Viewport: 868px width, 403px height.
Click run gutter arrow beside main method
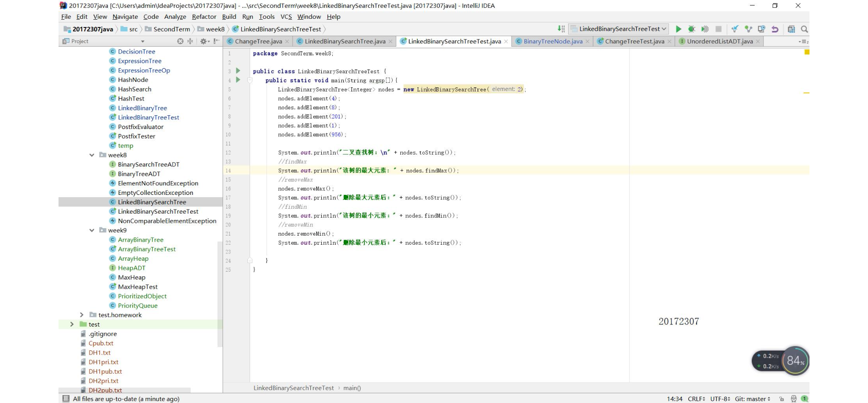[x=238, y=80]
